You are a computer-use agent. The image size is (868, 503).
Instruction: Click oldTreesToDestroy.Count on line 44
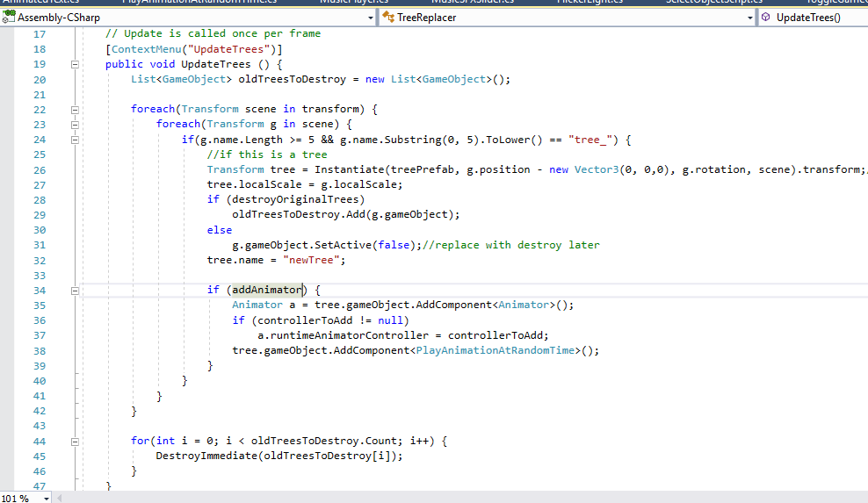(x=324, y=441)
